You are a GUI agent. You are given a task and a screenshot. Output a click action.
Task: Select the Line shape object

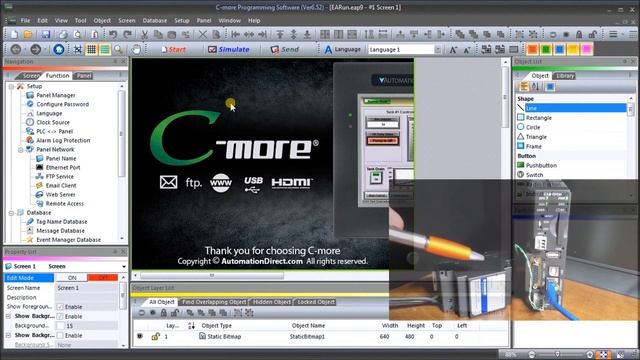(571, 108)
